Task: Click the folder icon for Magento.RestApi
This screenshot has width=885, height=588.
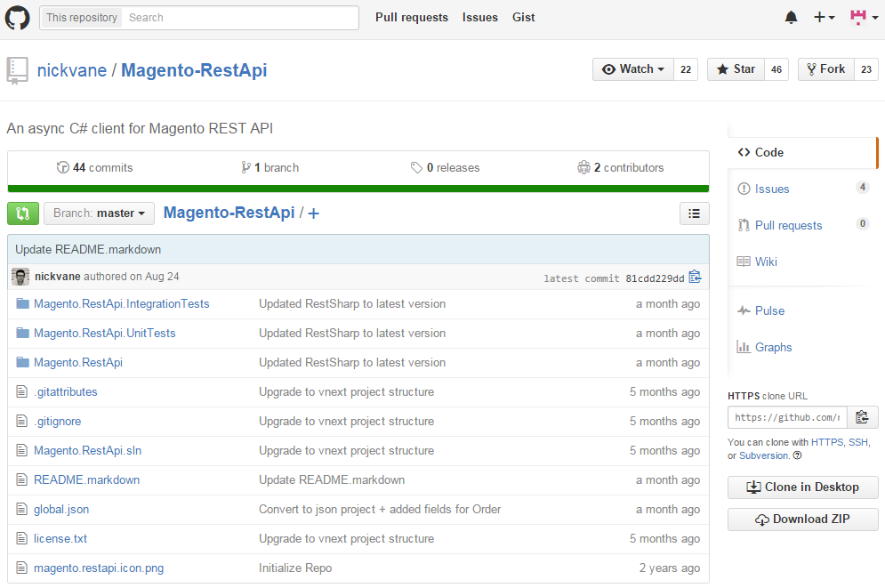Action: point(22,362)
